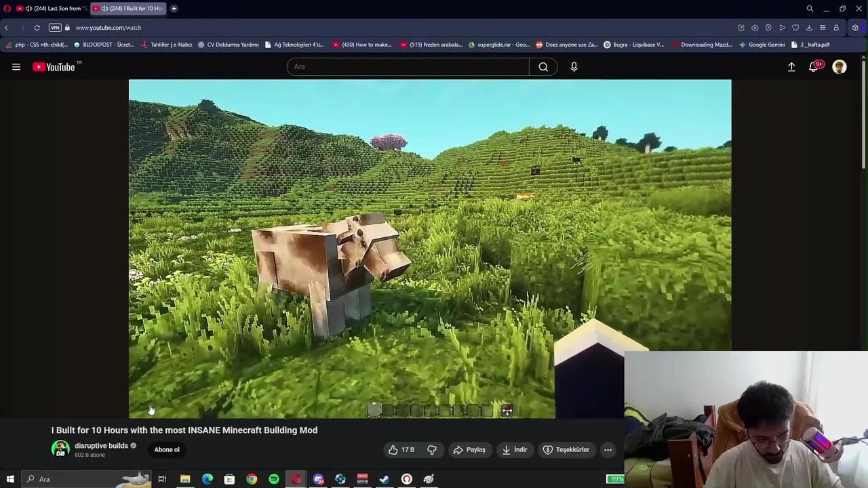This screenshot has height=488, width=868.
Task: Toggle the VPN badge in address bar
Action: (x=55, y=28)
